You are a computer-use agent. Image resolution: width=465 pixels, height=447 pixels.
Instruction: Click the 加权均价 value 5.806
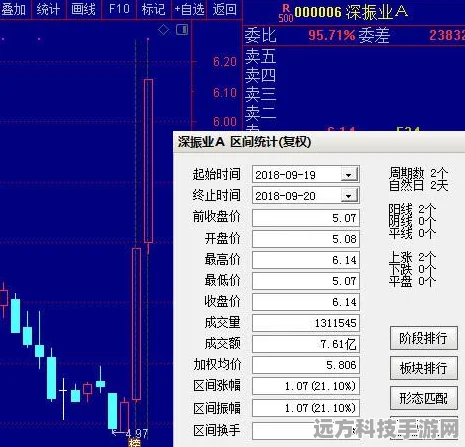(306, 365)
